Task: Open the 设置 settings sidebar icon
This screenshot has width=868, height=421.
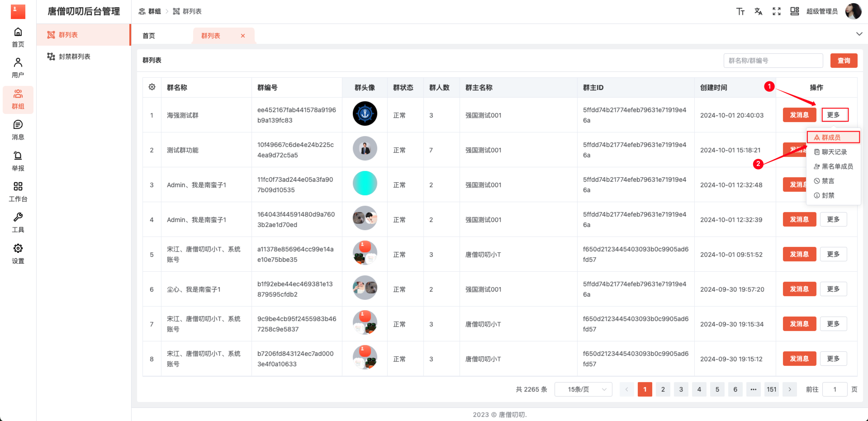Action: 18,254
